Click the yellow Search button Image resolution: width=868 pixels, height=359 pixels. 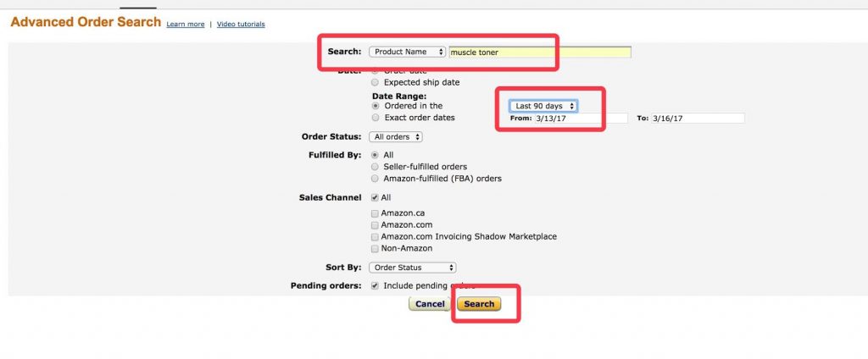[479, 304]
